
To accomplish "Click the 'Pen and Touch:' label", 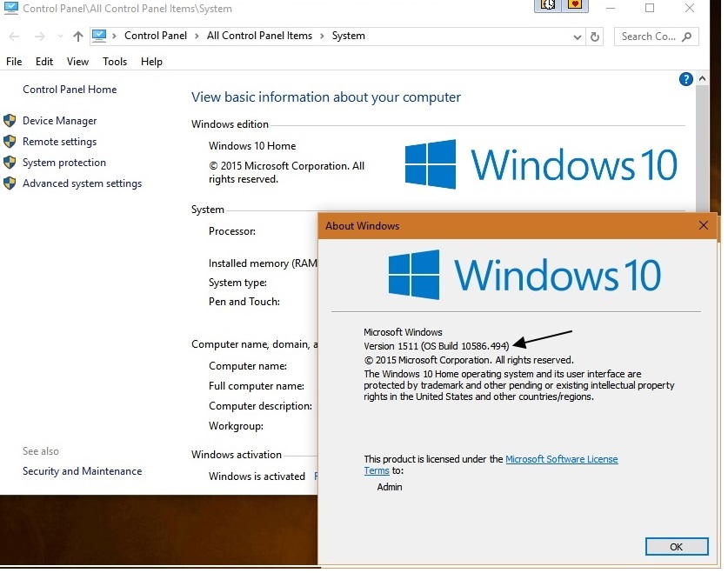I will click(x=244, y=302).
